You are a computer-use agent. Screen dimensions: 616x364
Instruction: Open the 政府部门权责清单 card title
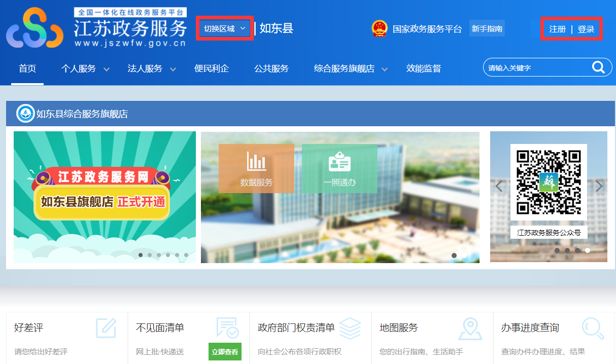click(x=296, y=328)
